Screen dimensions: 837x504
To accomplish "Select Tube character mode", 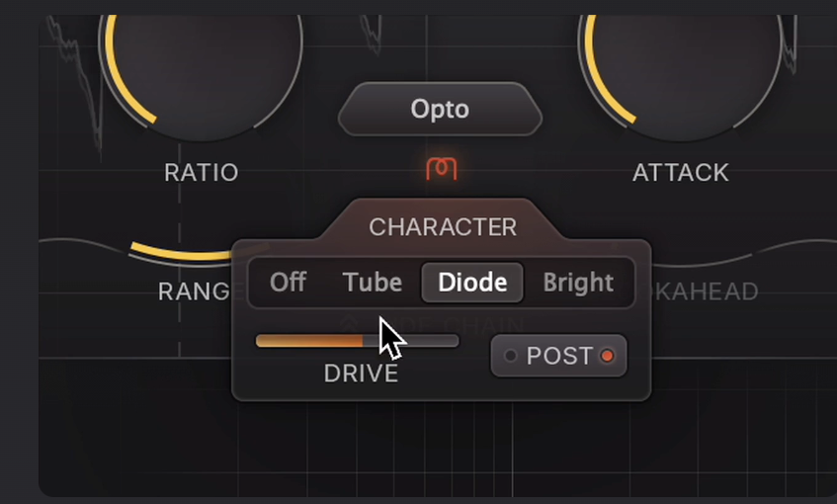I will pyautogui.click(x=372, y=283).
